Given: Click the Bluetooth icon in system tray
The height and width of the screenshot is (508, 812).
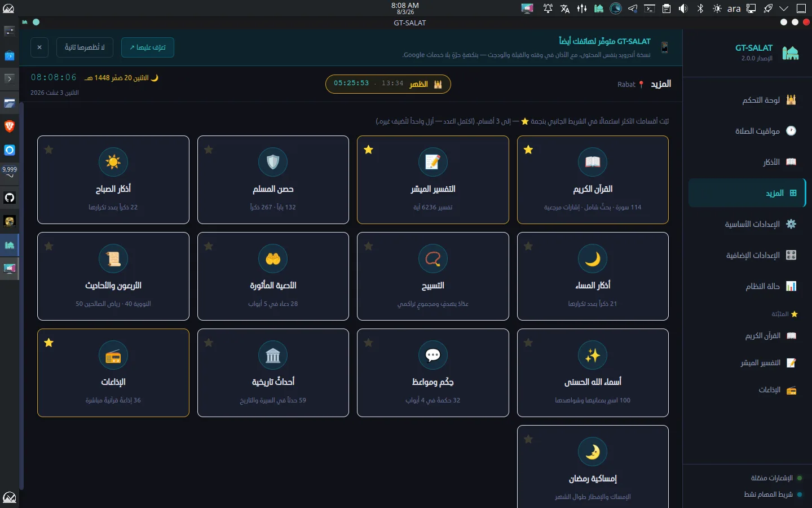Looking at the screenshot, I should click(700, 8).
